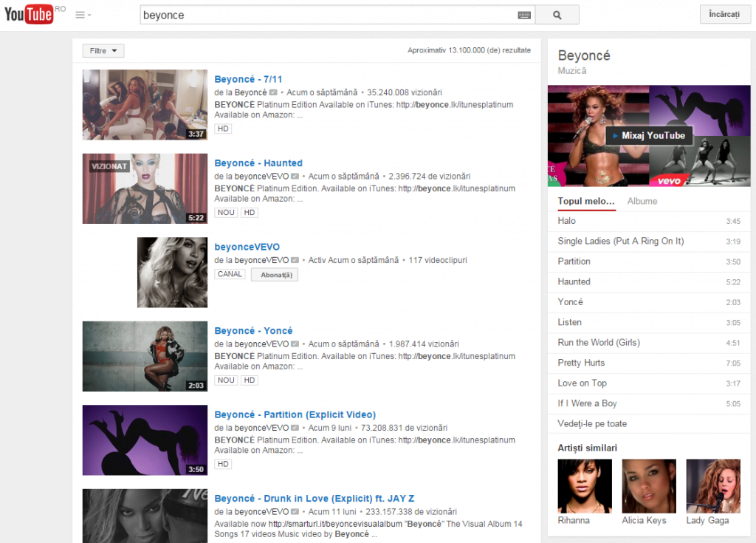756x543 pixels.
Task: Open the Filtre dropdown
Action: pyautogui.click(x=103, y=50)
